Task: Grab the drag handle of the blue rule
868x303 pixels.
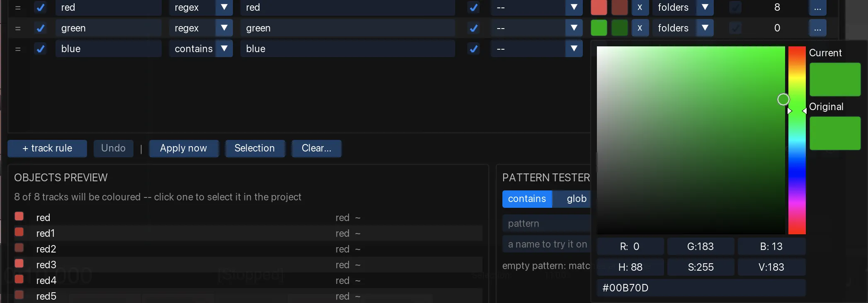Action: (x=18, y=49)
